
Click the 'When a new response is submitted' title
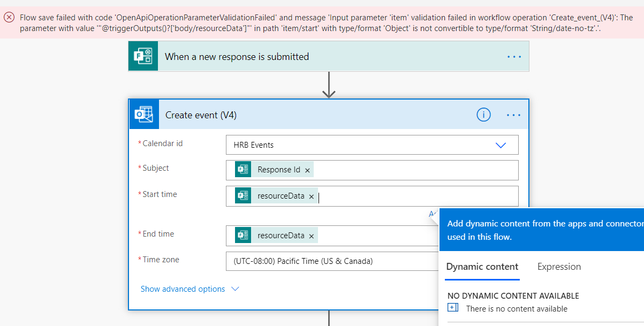(x=237, y=56)
